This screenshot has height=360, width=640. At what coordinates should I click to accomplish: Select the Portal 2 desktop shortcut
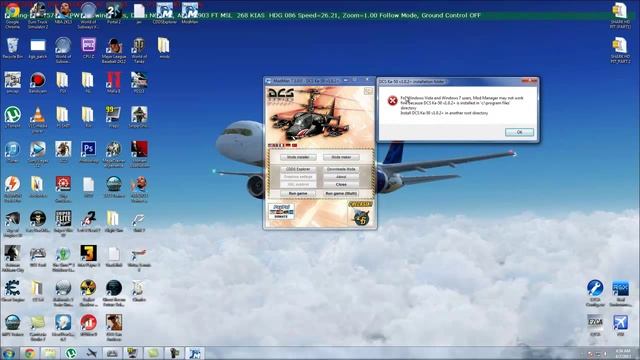coord(114,13)
